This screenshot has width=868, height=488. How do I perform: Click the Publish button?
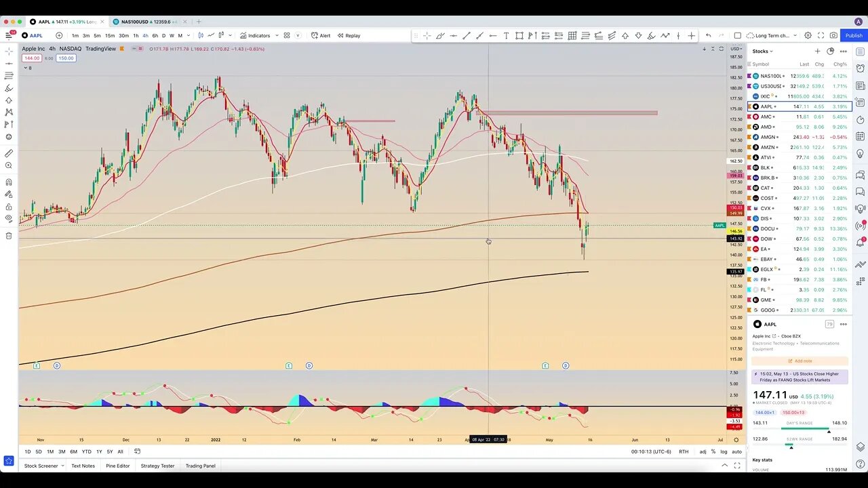click(854, 35)
